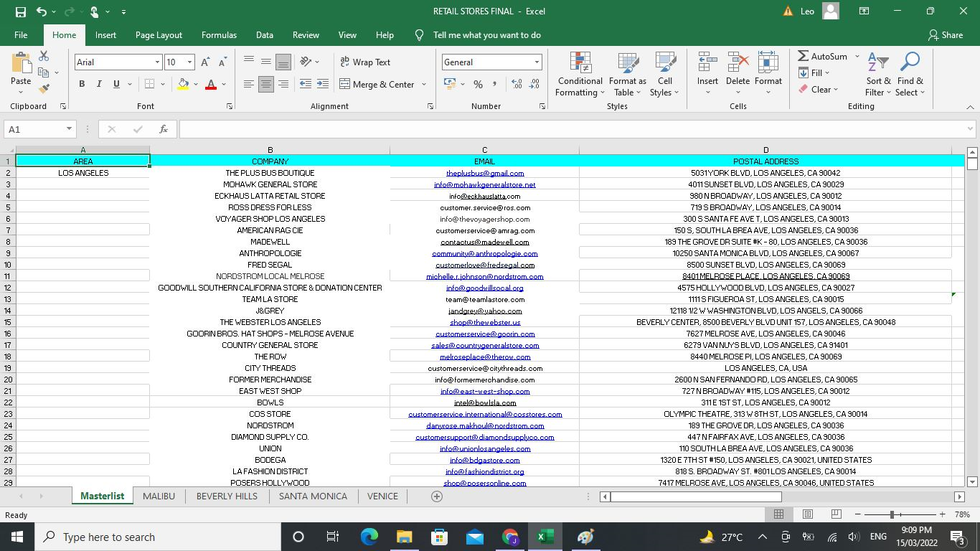The image size is (980, 551).
Task: Toggle bottom vertical alignment
Action: [283, 62]
